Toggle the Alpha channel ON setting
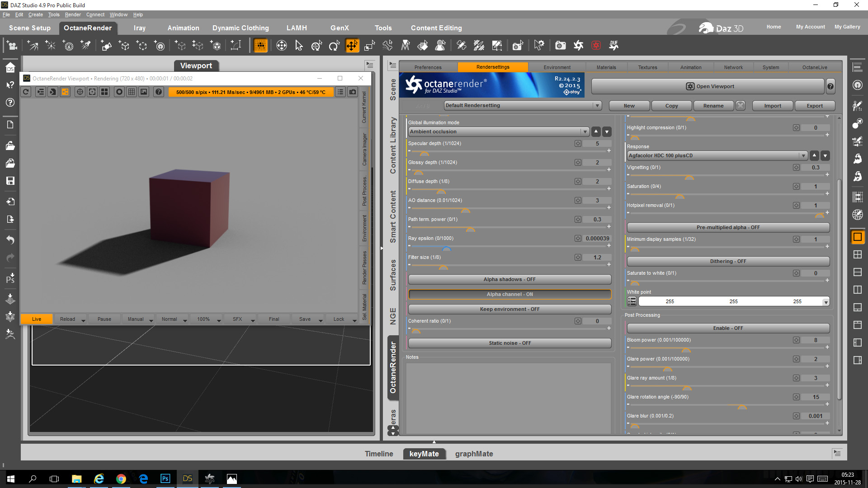 pos(509,294)
